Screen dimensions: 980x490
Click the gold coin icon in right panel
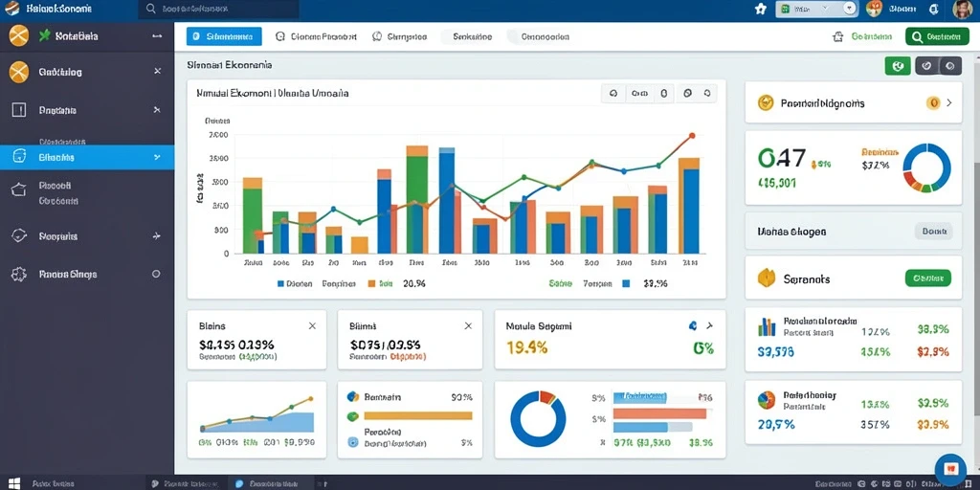pos(766,102)
